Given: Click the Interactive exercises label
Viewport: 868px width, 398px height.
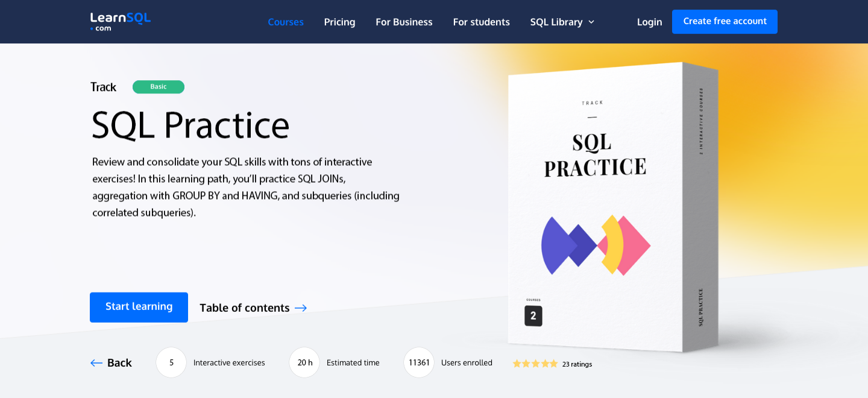Looking at the screenshot, I should coord(229,362).
